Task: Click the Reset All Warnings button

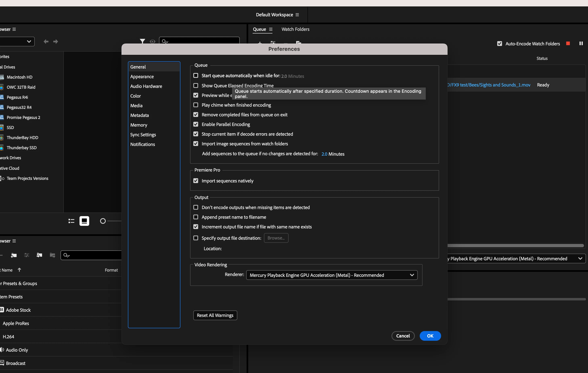Action: click(x=215, y=315)
